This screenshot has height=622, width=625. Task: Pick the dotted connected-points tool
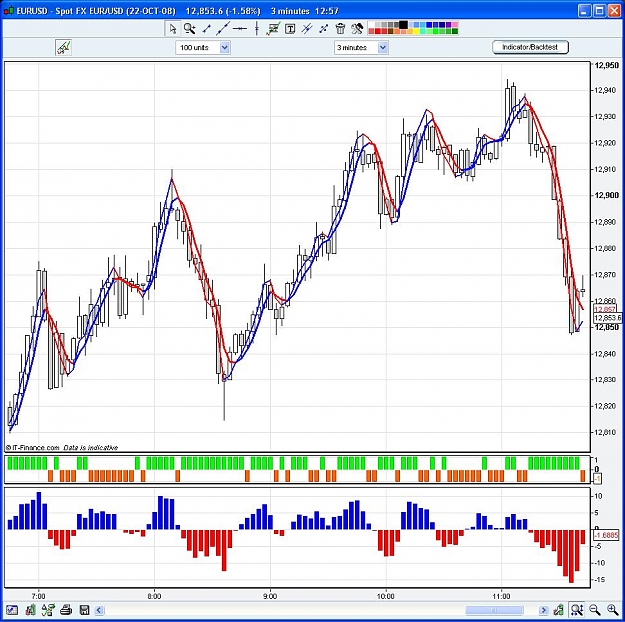tap(324, 29)
